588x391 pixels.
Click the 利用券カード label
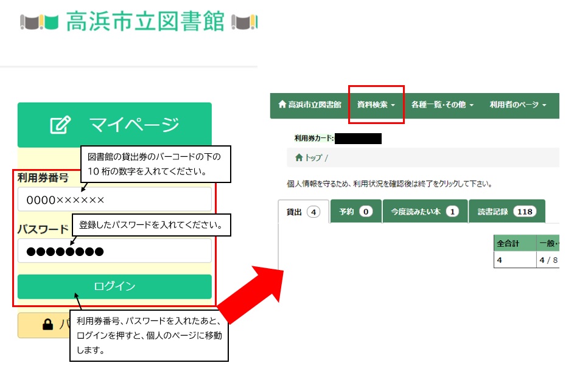[x=314, y=138]
